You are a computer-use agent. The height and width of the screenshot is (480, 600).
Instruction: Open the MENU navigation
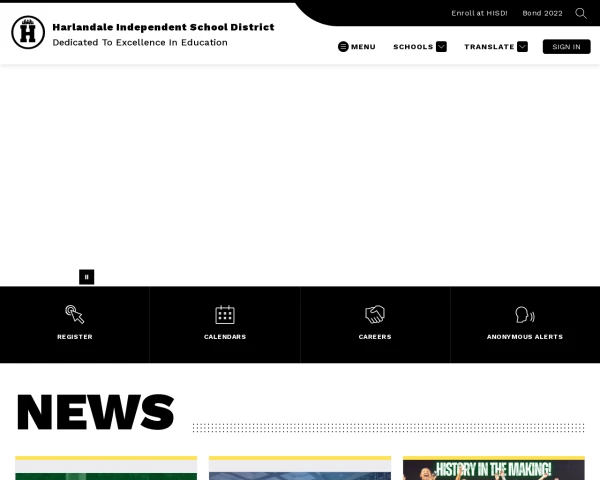point(363,47)
